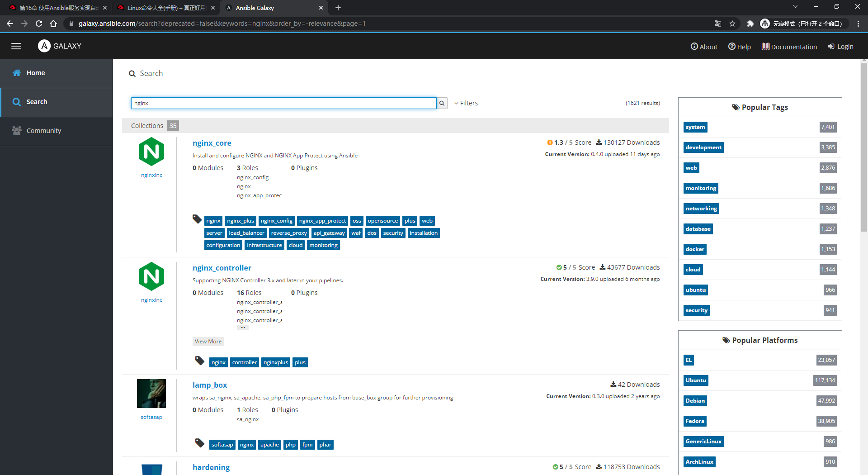Filter by the ArchLinux platform
The image size is (868, 475).
click(699, 462)
